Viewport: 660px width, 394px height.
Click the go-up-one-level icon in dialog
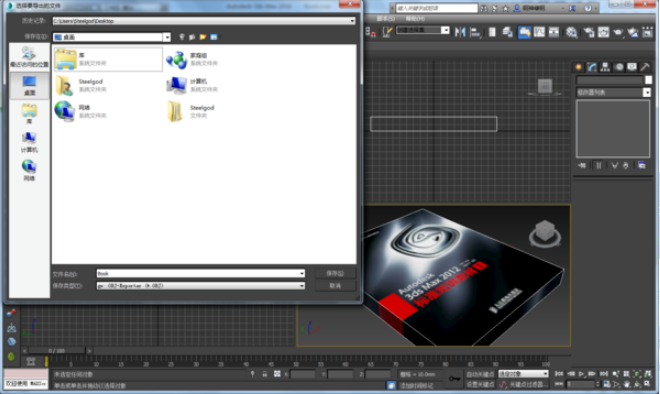pyautogui.click(x=192, y=37)
